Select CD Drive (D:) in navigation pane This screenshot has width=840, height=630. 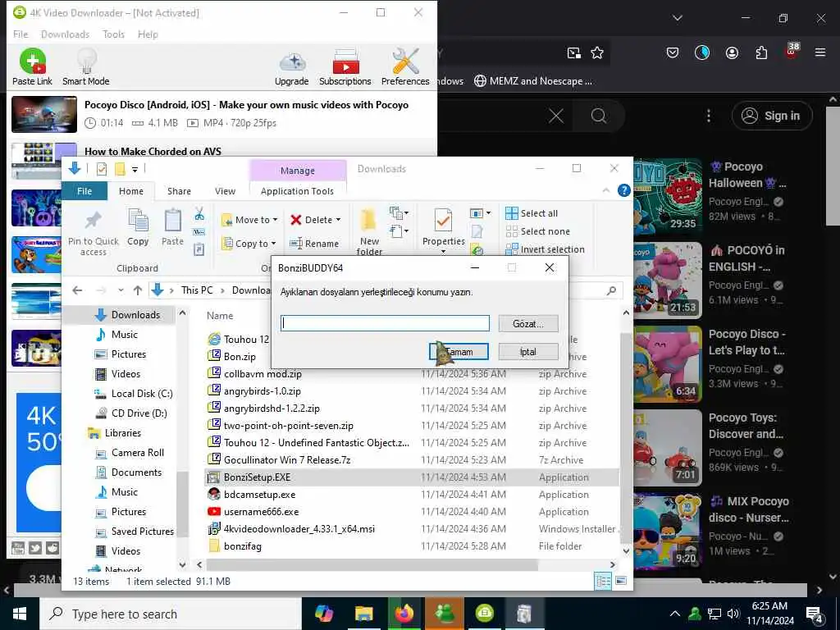click(131, 413)
